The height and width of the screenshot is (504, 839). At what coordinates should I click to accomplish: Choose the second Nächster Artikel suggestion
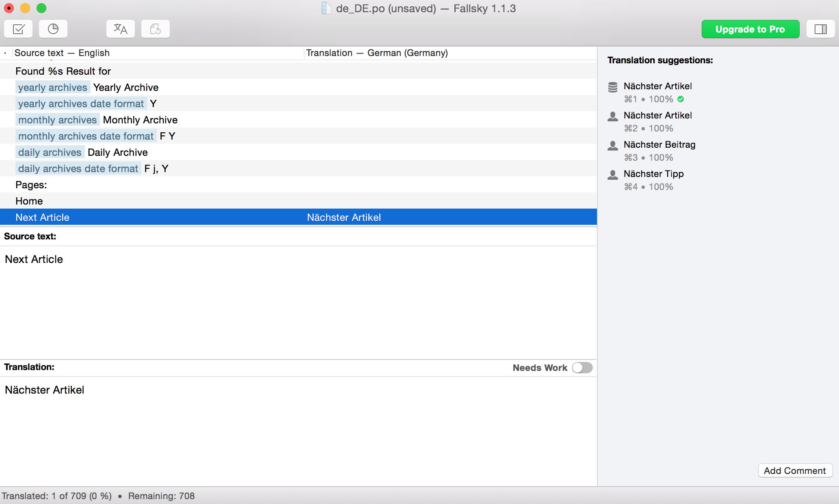pyautogui.click(x=657, y=116)
